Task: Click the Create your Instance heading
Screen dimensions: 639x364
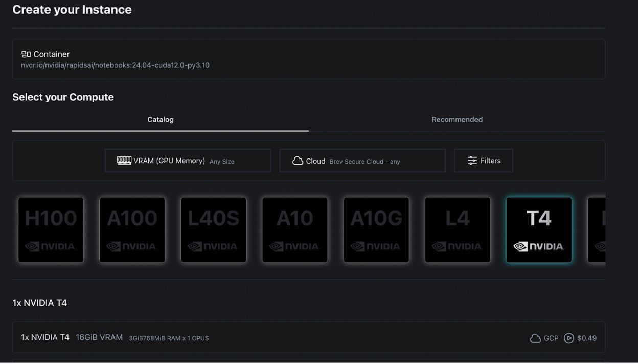Action: (72, 10)
